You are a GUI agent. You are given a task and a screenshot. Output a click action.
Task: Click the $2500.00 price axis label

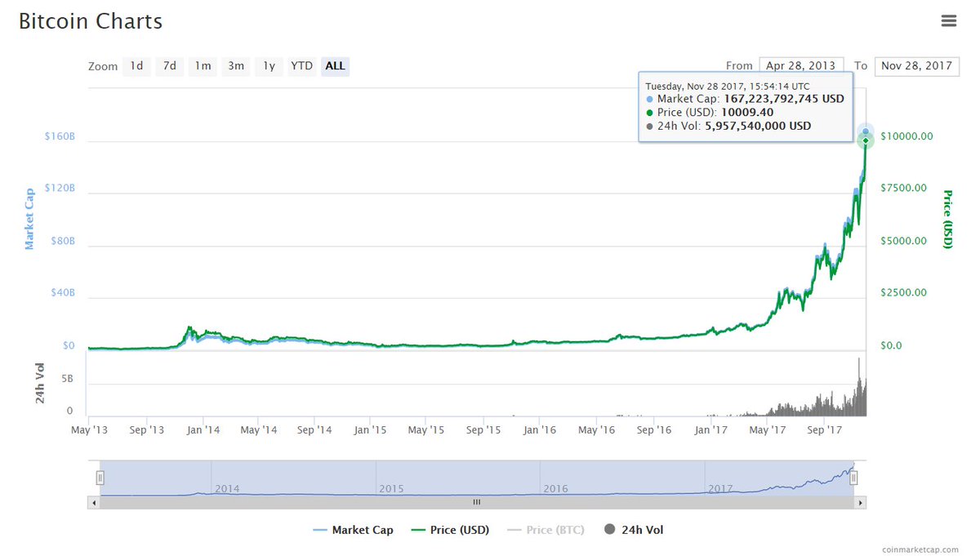(x=904, y=293)
